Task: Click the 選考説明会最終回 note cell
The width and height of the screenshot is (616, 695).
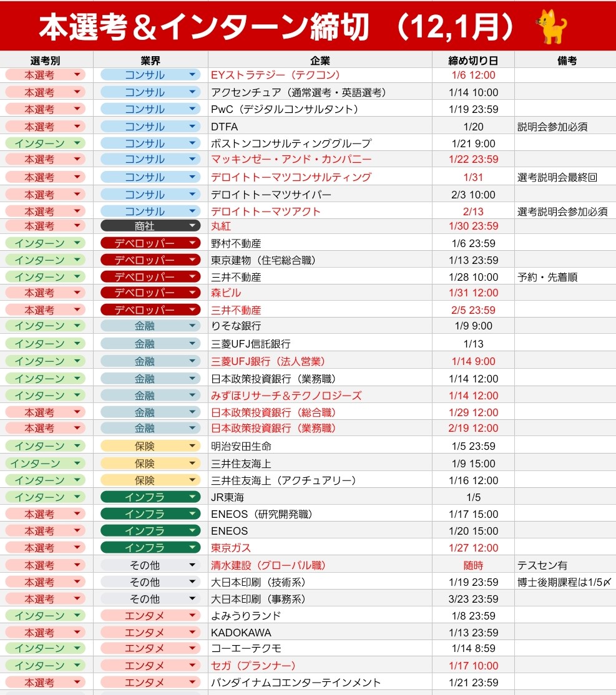Action: pos(565,177)
